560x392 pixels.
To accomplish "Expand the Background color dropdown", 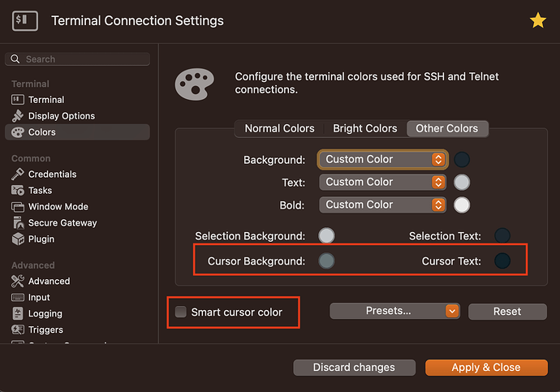I will [x=383, y=160].
